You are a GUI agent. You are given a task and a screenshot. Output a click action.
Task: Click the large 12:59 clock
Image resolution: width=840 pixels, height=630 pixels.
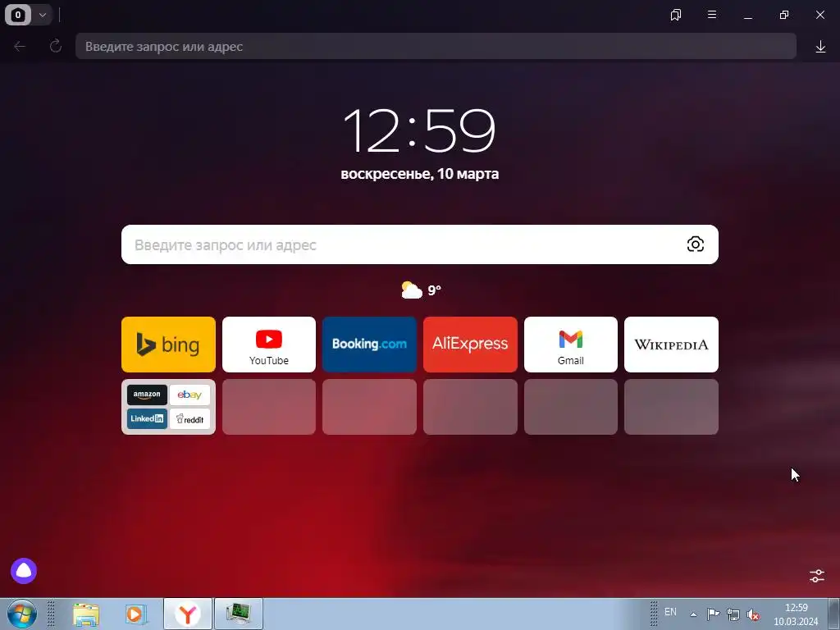[x=419, y=130]
